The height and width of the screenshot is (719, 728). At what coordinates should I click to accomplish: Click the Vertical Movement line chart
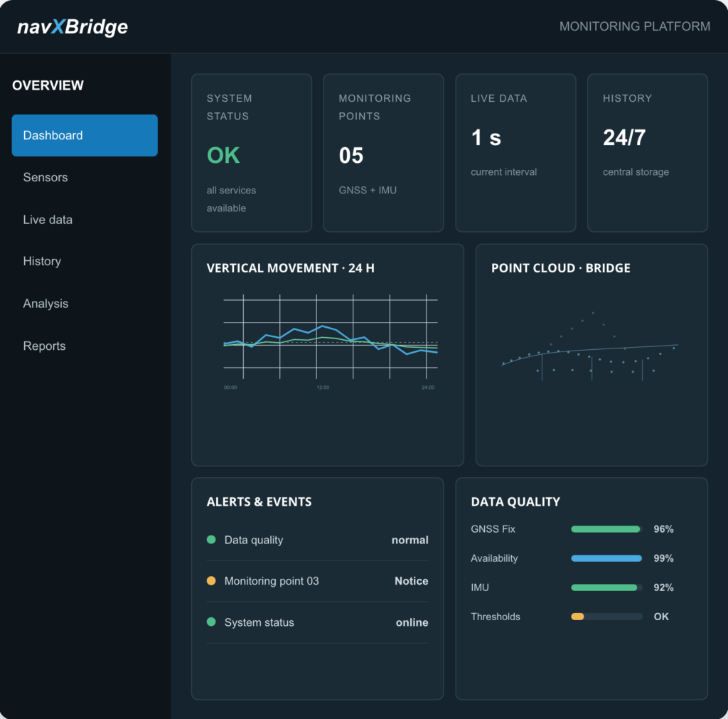click(330, 342)
